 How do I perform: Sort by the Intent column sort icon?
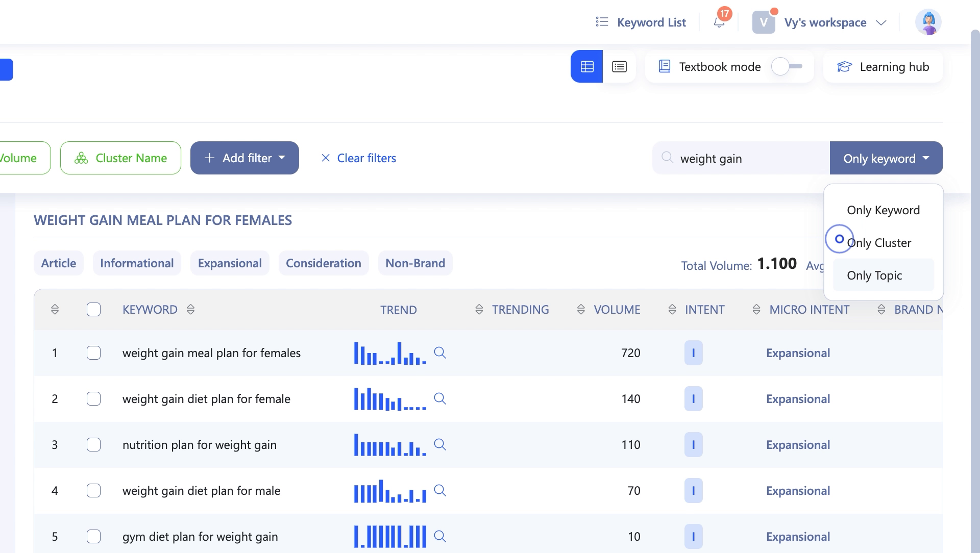pos(672,310)
